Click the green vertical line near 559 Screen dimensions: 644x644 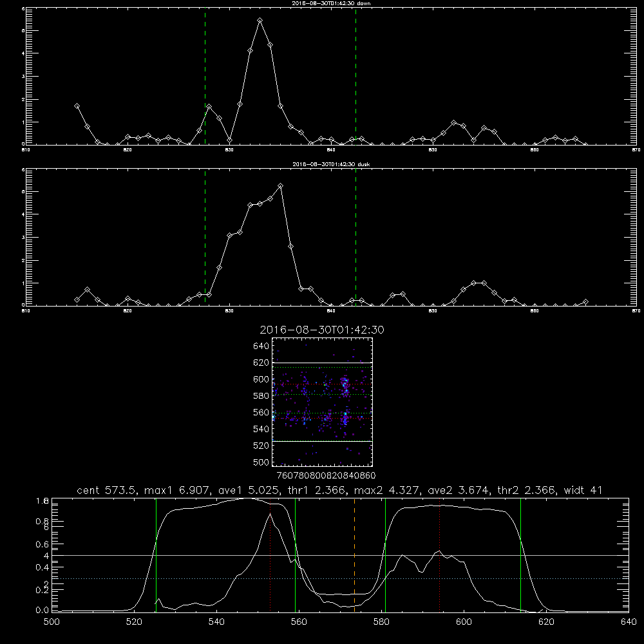coord(296,555)
